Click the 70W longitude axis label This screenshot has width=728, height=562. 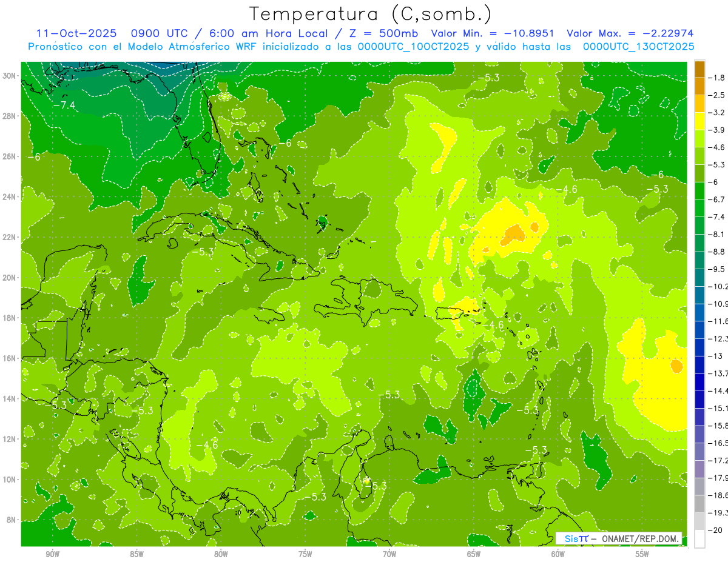(x=389, y=554)
